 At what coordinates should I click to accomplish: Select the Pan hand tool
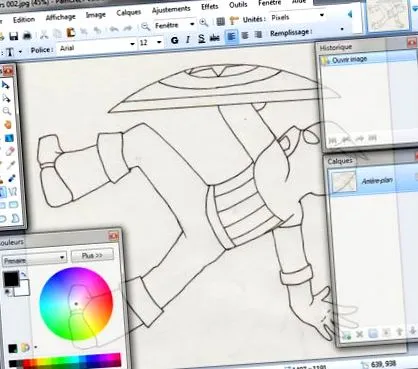pyautogui.click(x=8, y=125)
